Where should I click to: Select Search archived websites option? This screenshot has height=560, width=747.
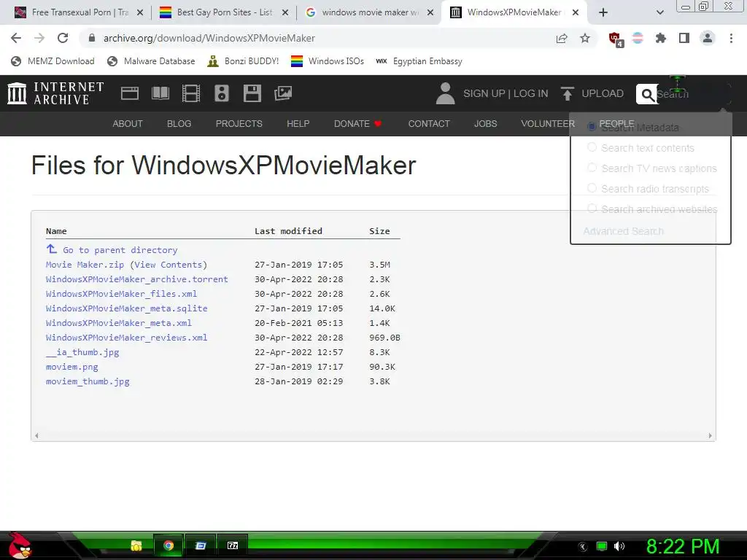[x=592, y=209]
